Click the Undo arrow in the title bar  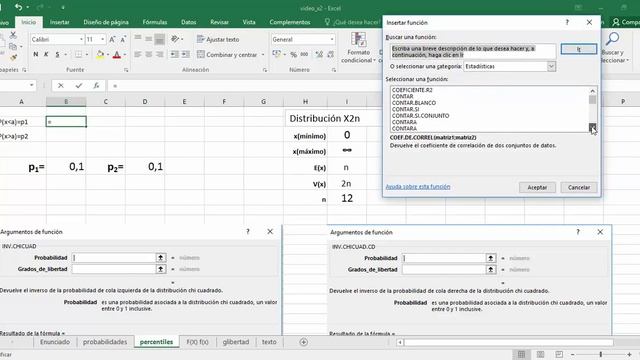(x=18, y=7)
